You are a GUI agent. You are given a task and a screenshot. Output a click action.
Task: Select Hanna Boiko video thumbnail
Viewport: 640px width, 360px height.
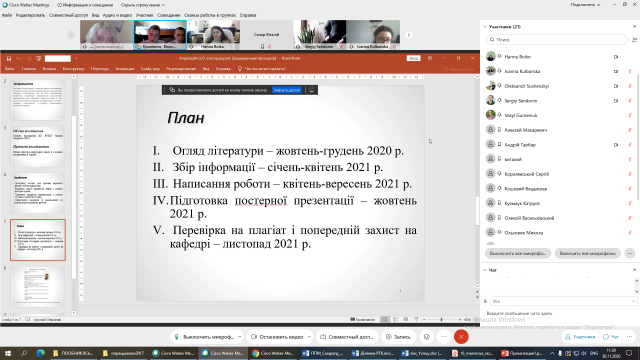(x=213, y=35)
